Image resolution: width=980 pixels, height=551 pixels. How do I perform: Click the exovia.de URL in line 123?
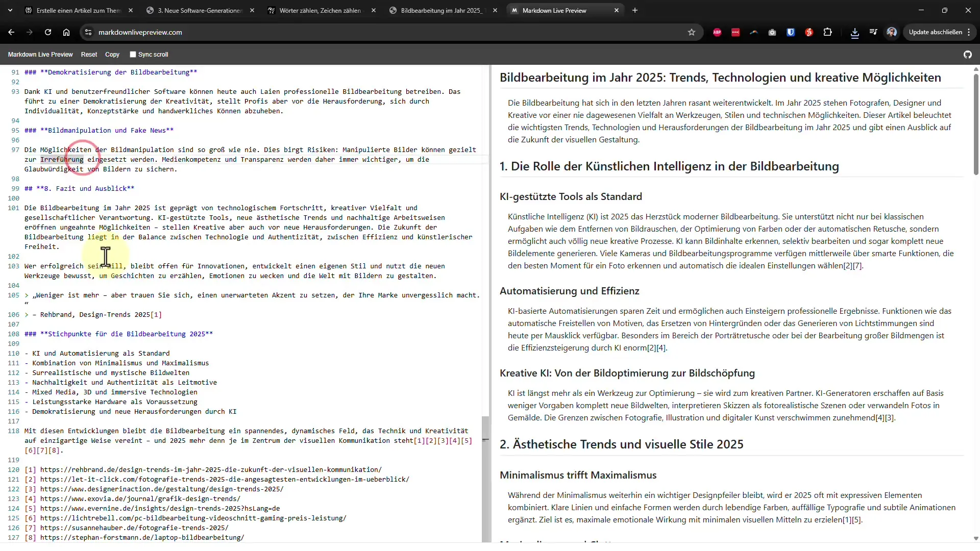(x=140, y=499)
